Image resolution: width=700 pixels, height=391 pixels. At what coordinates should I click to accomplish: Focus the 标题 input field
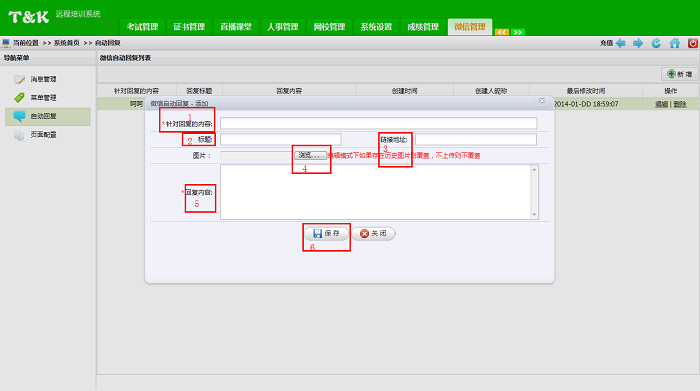click(280, 139)
